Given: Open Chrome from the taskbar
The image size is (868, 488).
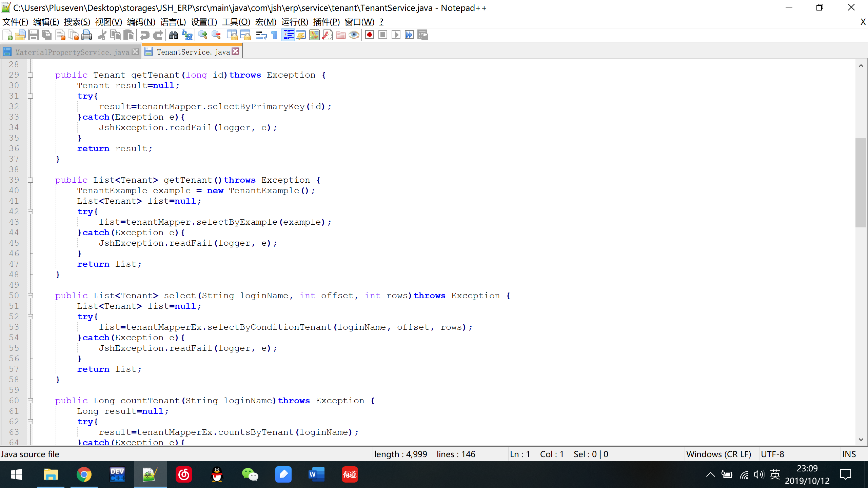Looking at the screenshot, I should (84, 474).
